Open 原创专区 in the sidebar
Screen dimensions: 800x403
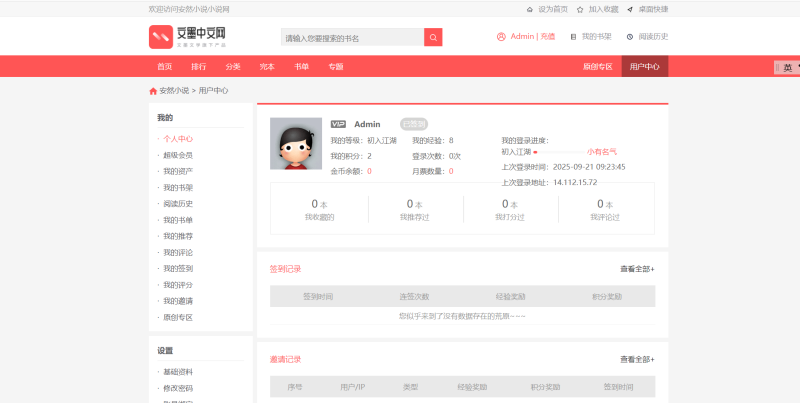coord(178,317)
